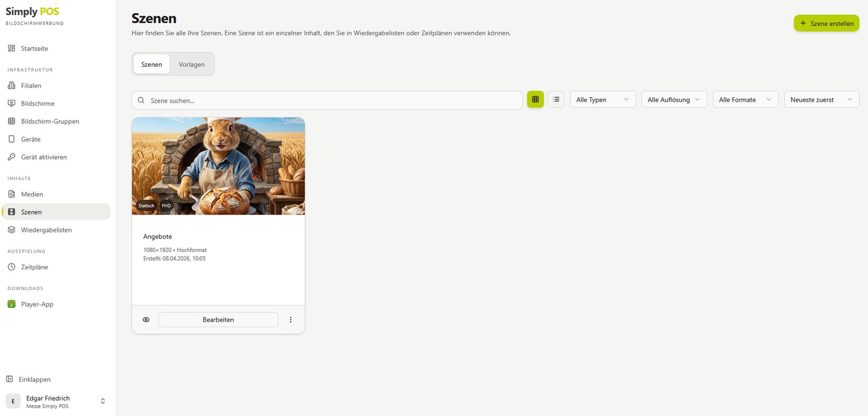Click the Player-App green icon
The width and height of the screenshot is (868, 416).
point(11,304)
